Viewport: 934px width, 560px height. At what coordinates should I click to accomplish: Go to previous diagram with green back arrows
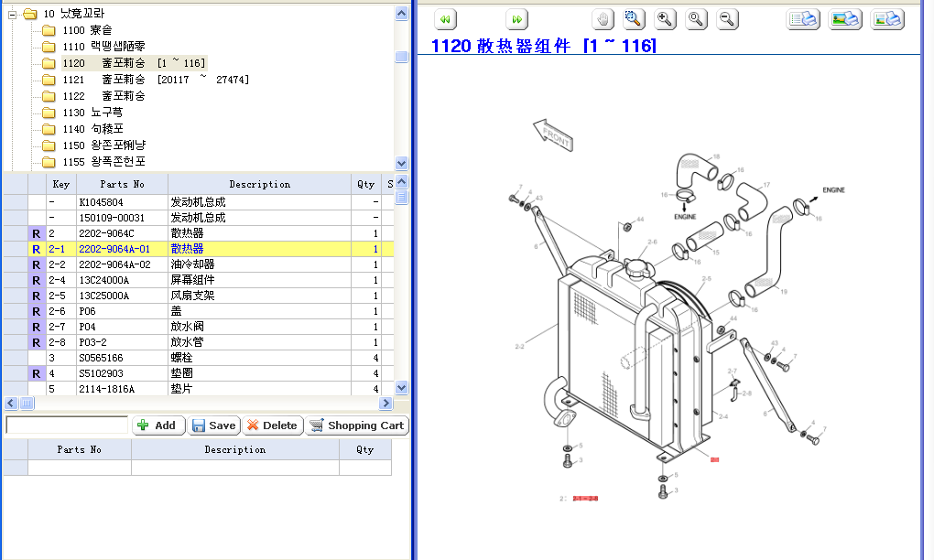[445, 19]
